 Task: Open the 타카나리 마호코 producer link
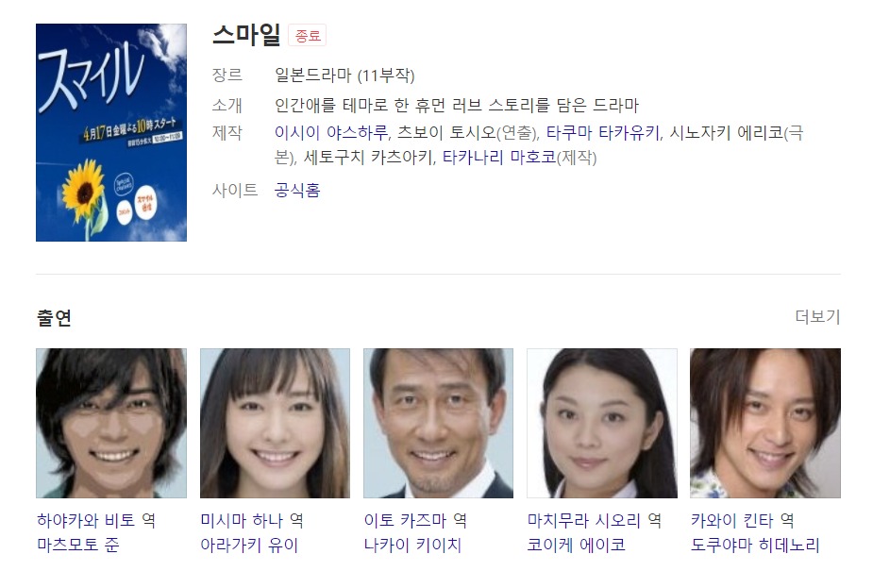click(x=499, y=157)
